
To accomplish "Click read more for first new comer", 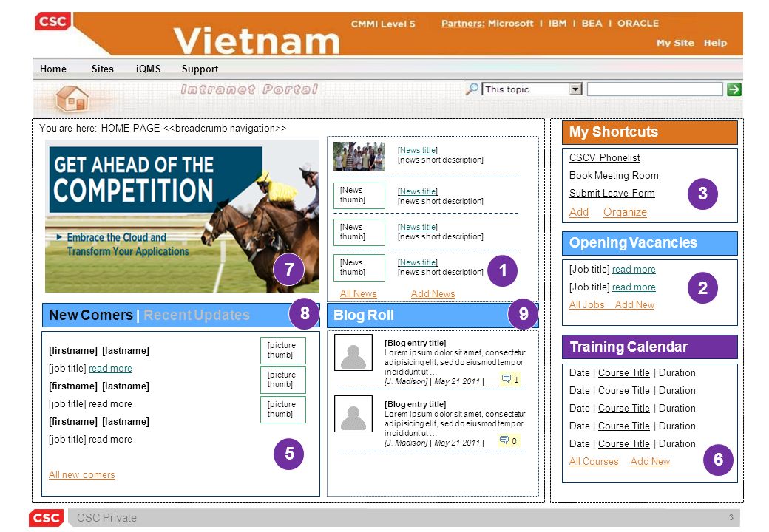I will click(110, 369).
